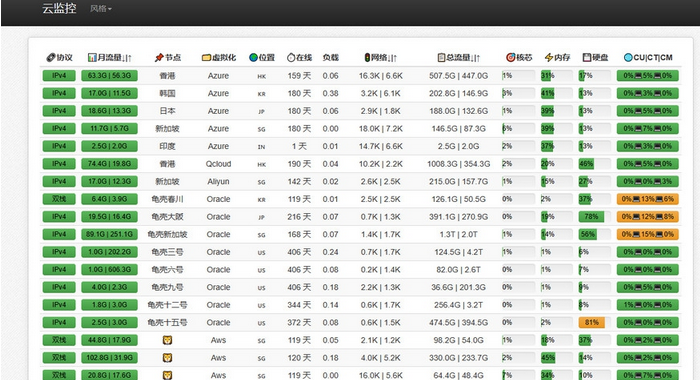Click the 46% disk bar of 香港 Qcloud
The image size is (700, 380).
click(x=586, y=164)
